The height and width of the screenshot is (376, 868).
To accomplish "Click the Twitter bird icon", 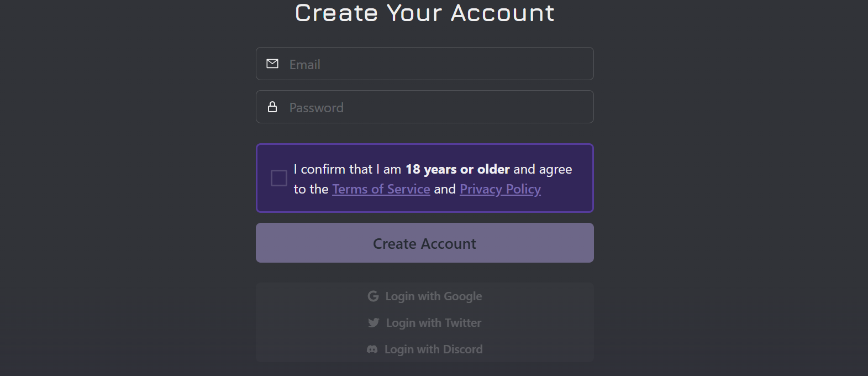I will [373, 323].
